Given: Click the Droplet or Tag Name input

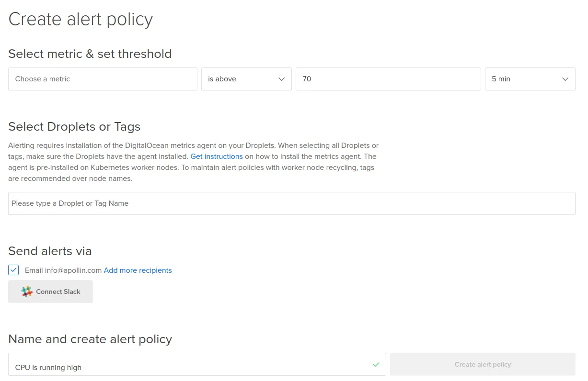Looking at the screenshot, I should [292, 203].
